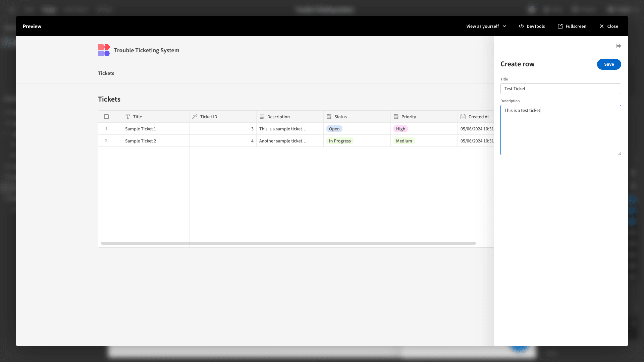Click the Medium priority tag
The width and height of the screenshot is (644, 362).
[x=404, y=141]
